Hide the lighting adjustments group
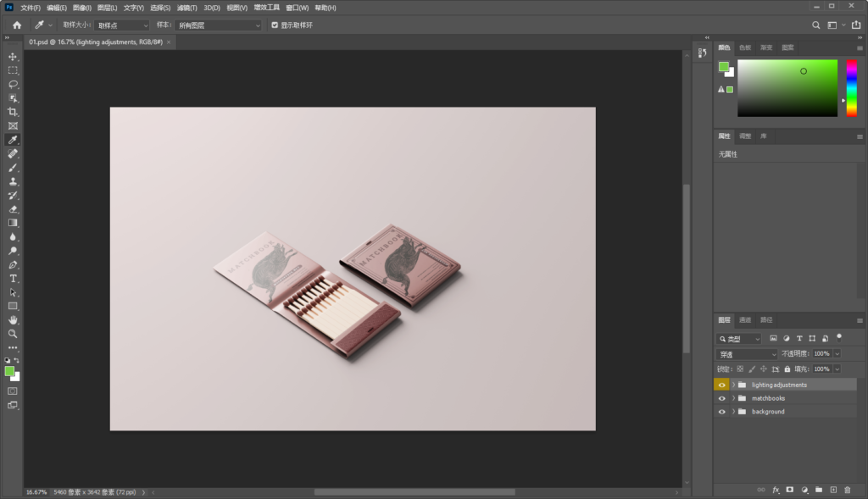 click(722, 385)
